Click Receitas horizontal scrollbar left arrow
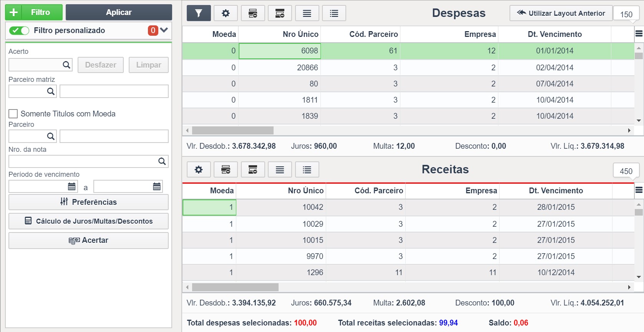 pos(187,287)
